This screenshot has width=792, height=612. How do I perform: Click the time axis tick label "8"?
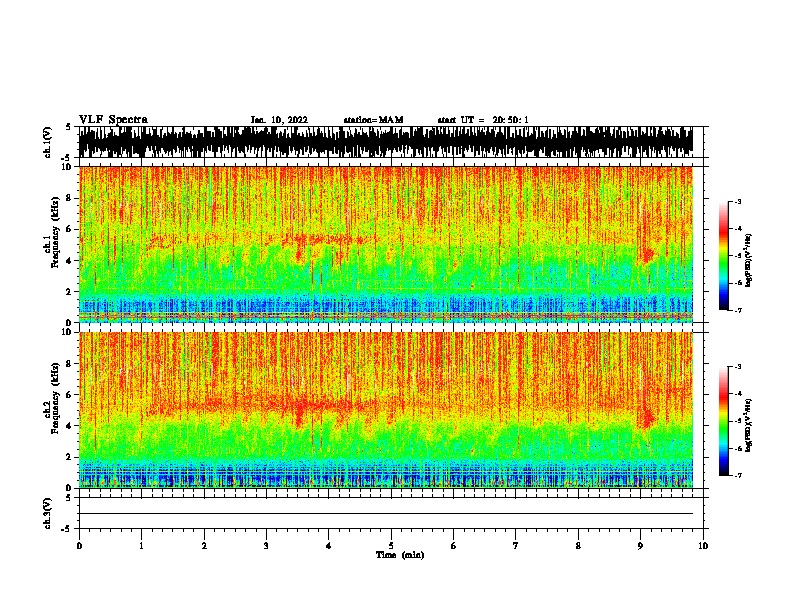[x=578, y=546]
